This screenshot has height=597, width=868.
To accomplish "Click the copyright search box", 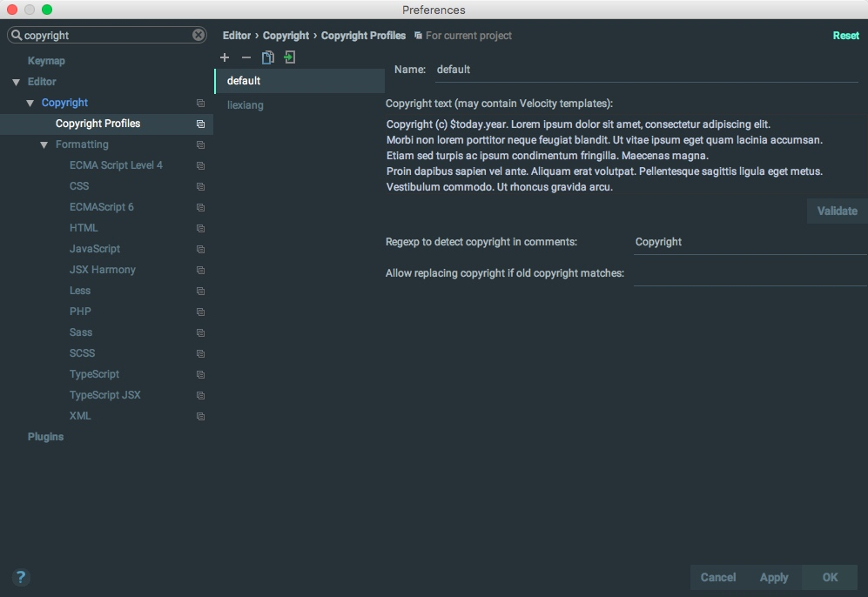I will (x=107, y=36).
